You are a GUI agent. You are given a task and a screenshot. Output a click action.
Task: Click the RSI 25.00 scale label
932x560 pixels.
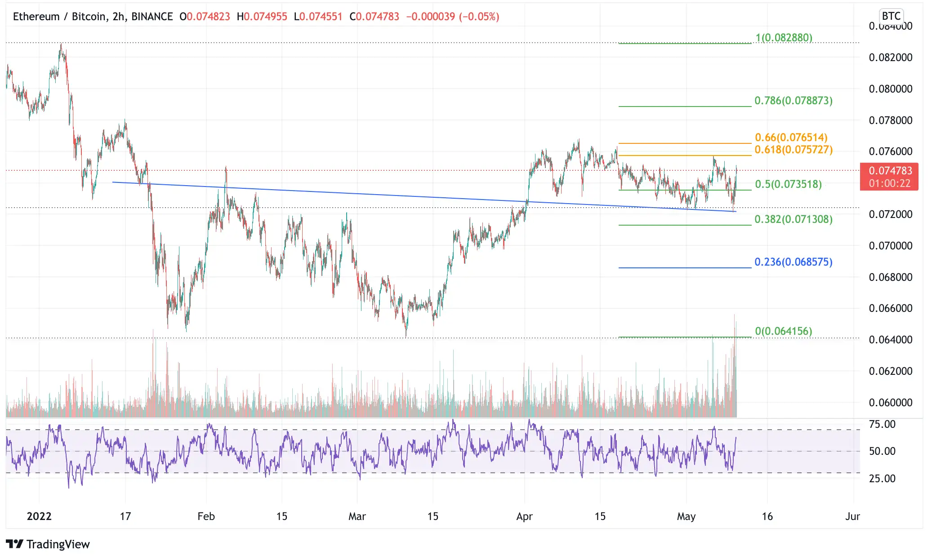882,478
